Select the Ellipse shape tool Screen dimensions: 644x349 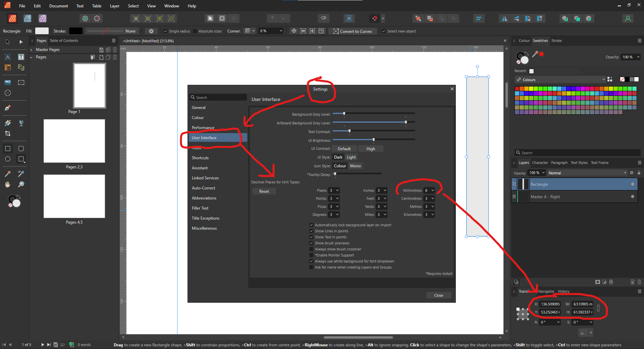click(8, 159)
